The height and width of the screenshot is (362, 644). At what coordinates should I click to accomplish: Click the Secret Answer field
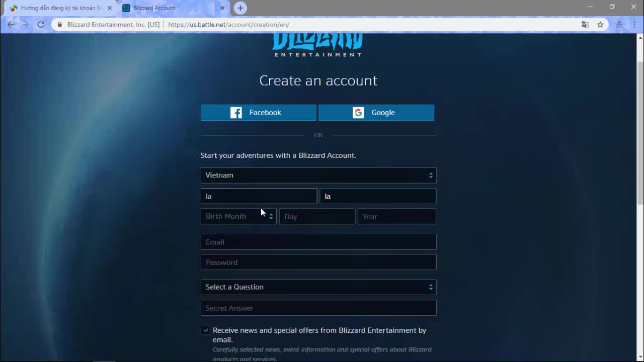coord(318,308)
